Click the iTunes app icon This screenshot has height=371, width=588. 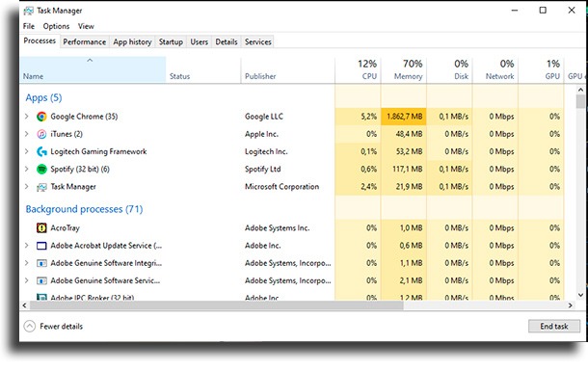[x=41, y=134]
